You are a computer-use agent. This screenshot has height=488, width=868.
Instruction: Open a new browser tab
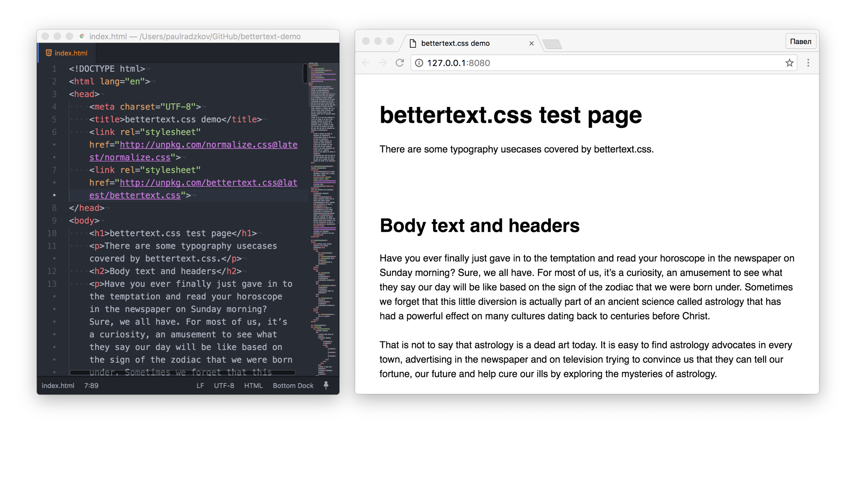(x=552, y=43)
